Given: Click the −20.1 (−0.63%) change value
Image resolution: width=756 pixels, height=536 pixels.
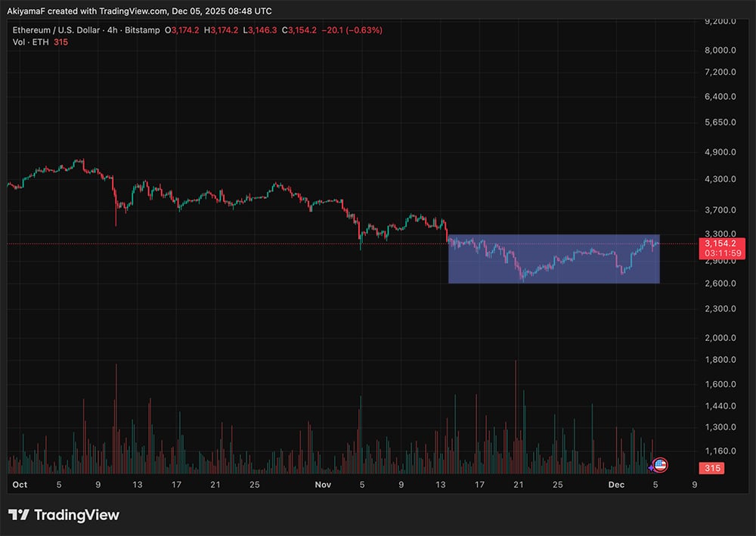Looking at the screenshot, I should point(354,30).
